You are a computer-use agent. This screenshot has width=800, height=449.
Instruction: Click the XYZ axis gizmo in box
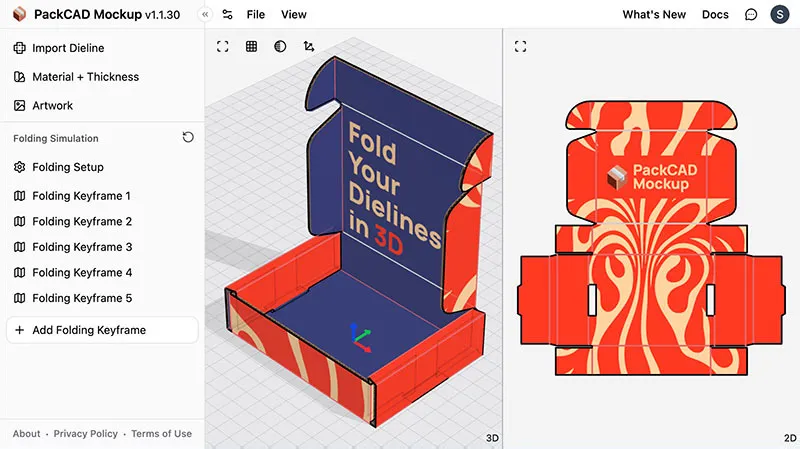(361, 338)
